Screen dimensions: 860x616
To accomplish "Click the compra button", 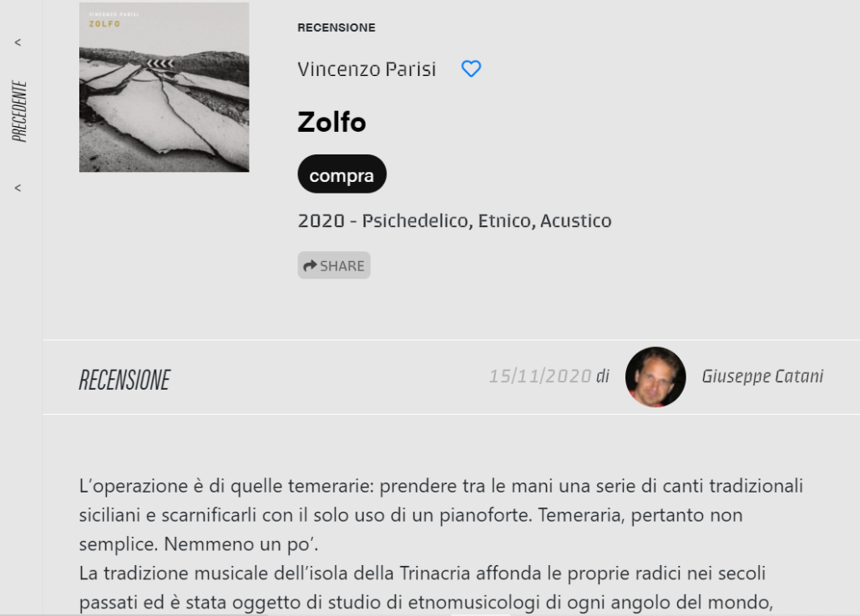I will tap(341, 174).
